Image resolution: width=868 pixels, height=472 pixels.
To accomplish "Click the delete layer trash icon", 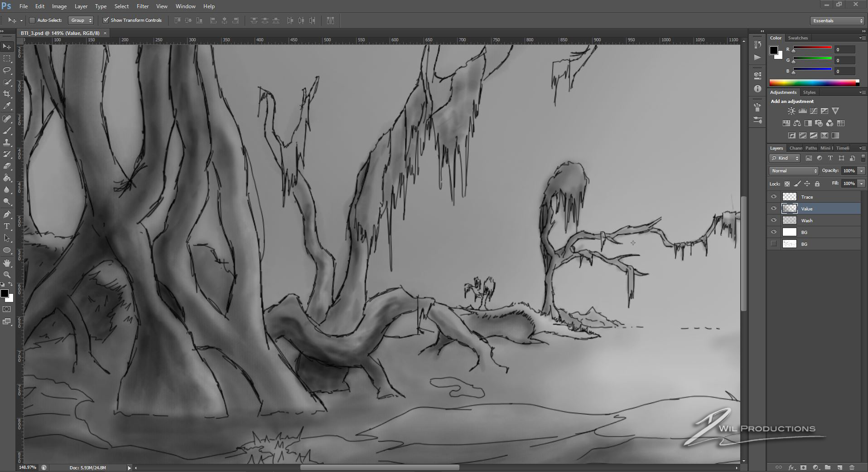I will (x=852, y=467).
